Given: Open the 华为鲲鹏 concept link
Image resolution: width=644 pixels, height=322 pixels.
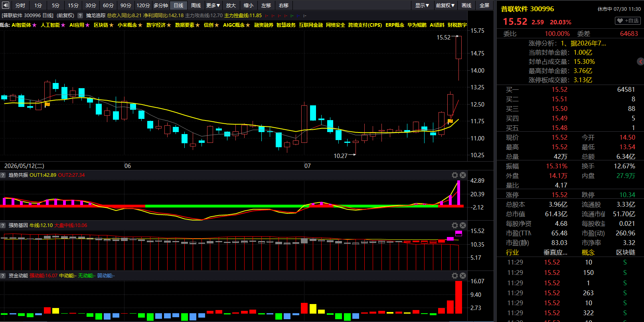Looking at the screenshot, I should (417, 25).
